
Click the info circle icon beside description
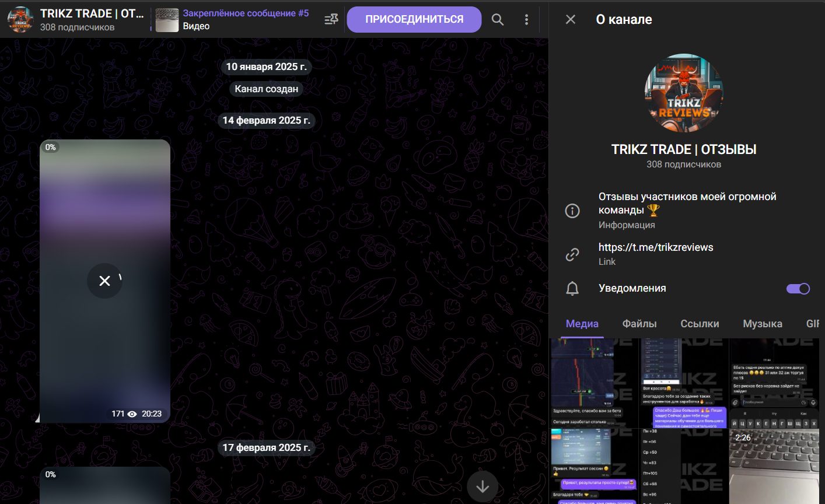[x=572, y=211]
